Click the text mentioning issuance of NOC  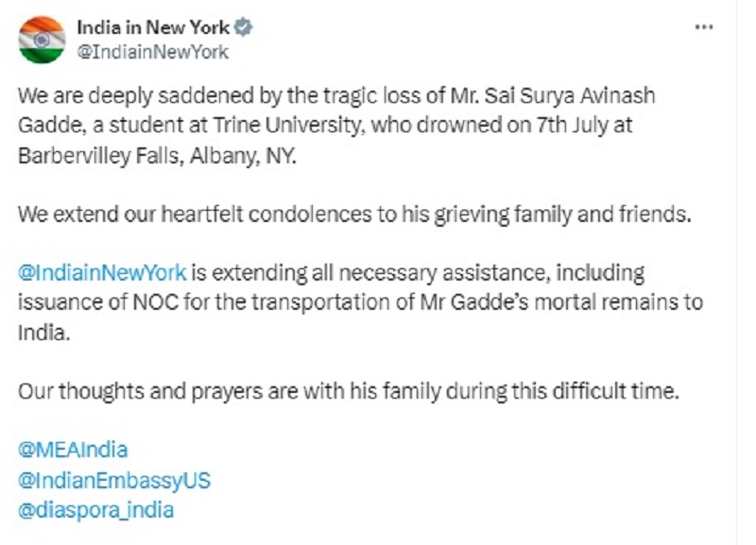pyautogui.click(x=98, y=302)
